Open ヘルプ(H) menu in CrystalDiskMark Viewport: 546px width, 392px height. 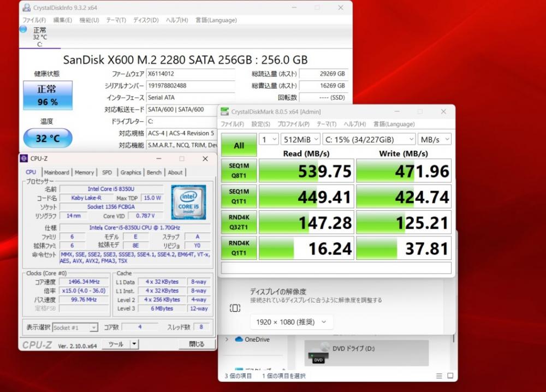355,124
